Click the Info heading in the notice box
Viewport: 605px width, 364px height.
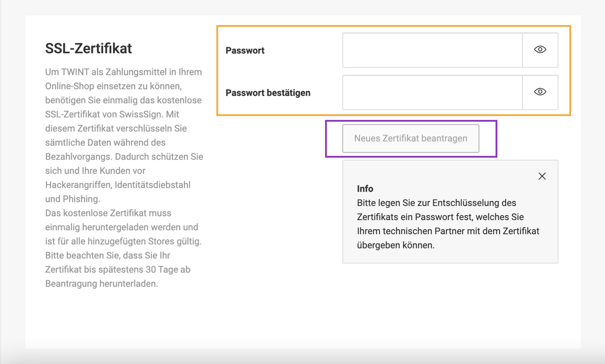pyautogui.click(x=365, y=189)
